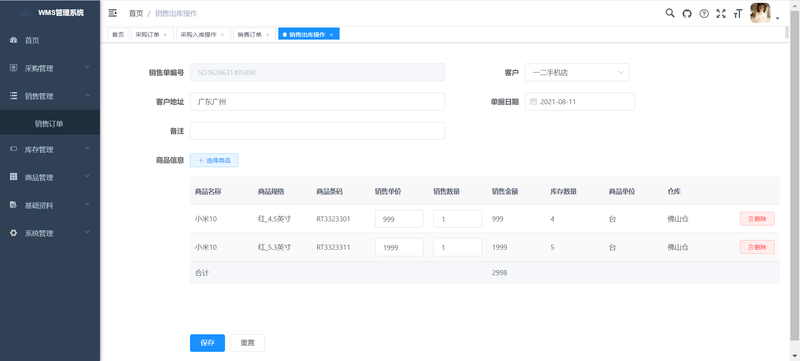Delete the 红_5.3英寸 product row
800x361 pixels.
pyautogui.click(x=757, y=247)
